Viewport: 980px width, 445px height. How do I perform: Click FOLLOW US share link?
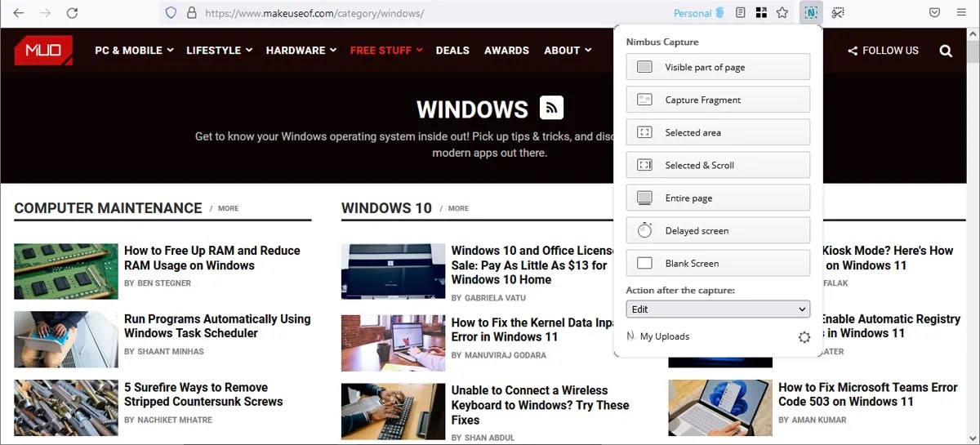tap(883, 51)
